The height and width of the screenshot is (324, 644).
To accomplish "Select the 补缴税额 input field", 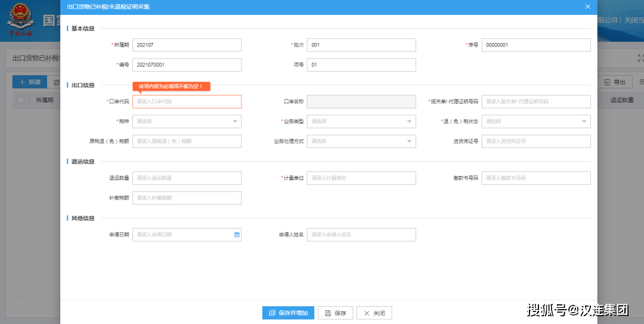I will (x=187, y=198).
